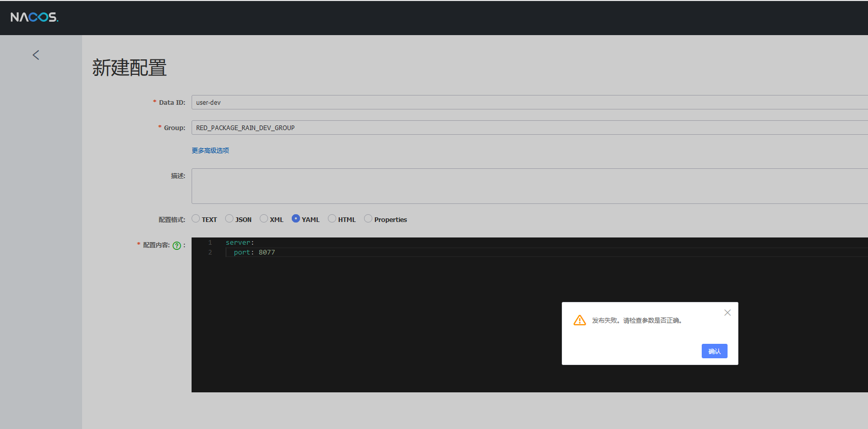Select JSON config format
The height and width of the screenshot is (429, 868).
click(x=229, y=218)
